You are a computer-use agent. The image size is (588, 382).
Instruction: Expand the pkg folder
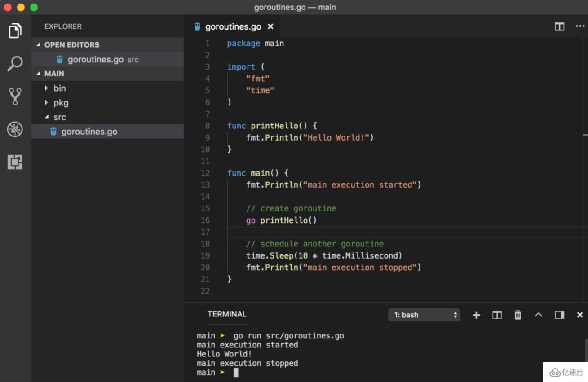pos(61,103)
